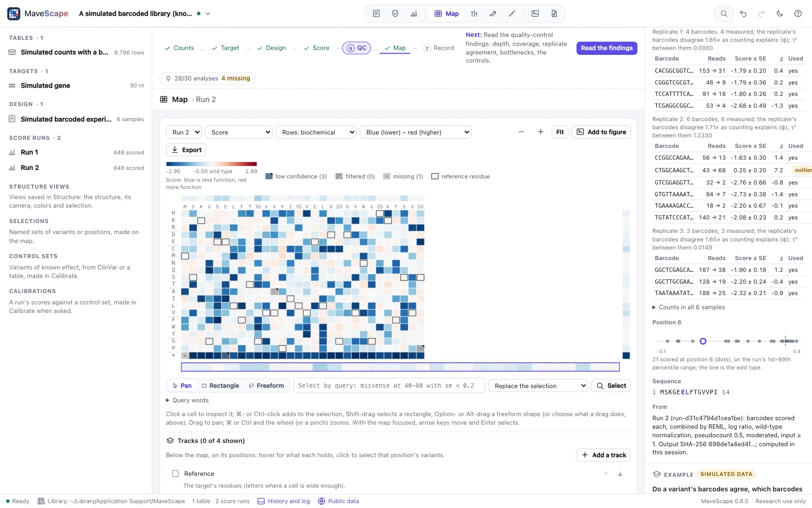
Task: Click the Add to figure button
Action: (x=601, y=132)
